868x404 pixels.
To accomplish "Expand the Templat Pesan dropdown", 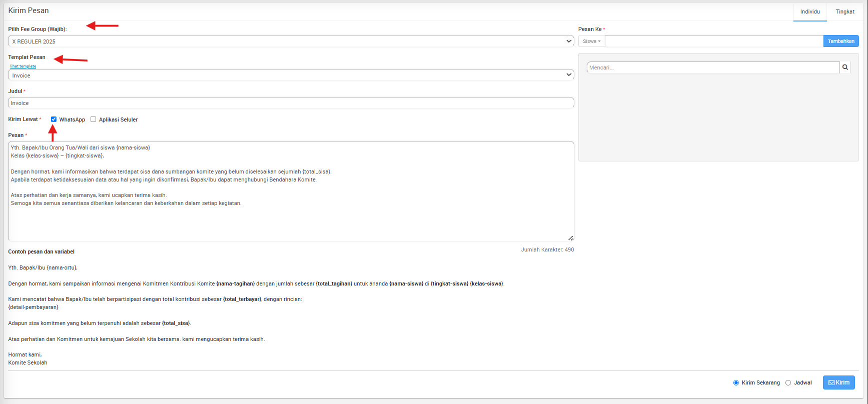I will (x=291, y=75).
